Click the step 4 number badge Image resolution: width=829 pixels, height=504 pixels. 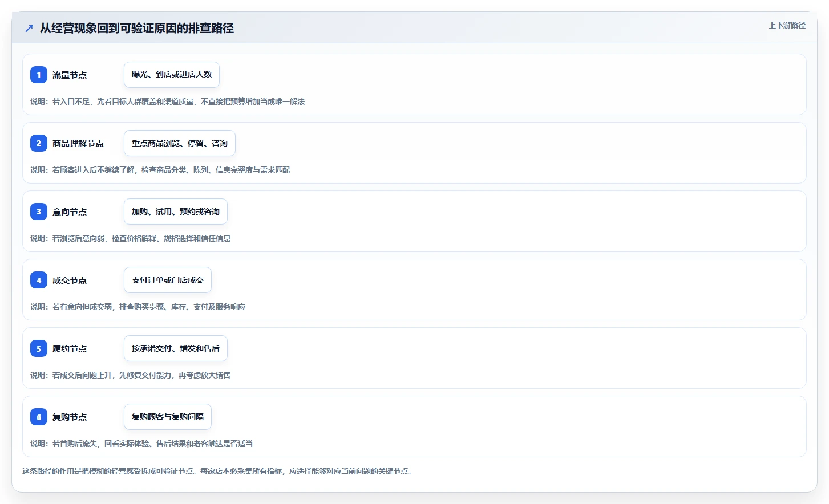click(39, 280)
